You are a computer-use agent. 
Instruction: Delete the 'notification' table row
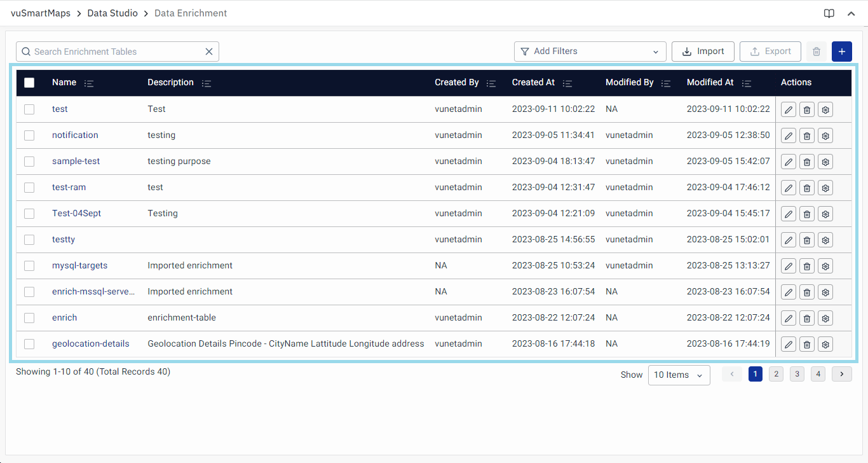(806, 135)
